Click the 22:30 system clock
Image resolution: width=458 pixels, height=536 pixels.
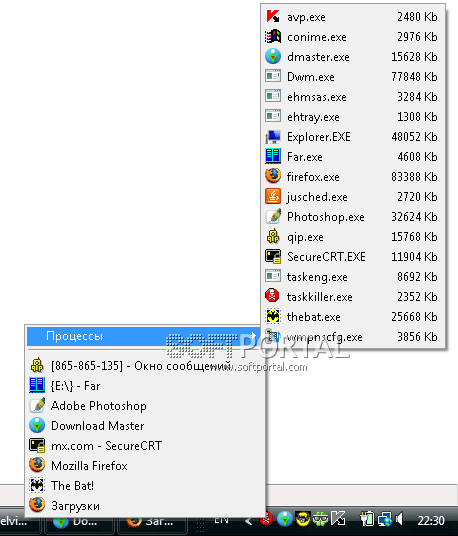point(431,521)
